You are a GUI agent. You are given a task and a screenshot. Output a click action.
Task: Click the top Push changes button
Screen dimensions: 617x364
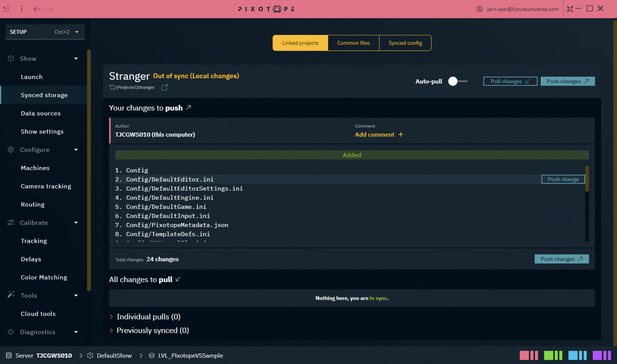point(568,81)
